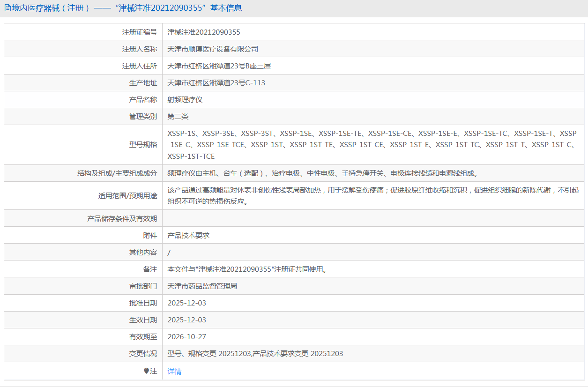The image size is (588, 387).
Task: Select company name 天津市顺博医疗设备有限公司
Action: 213,49
